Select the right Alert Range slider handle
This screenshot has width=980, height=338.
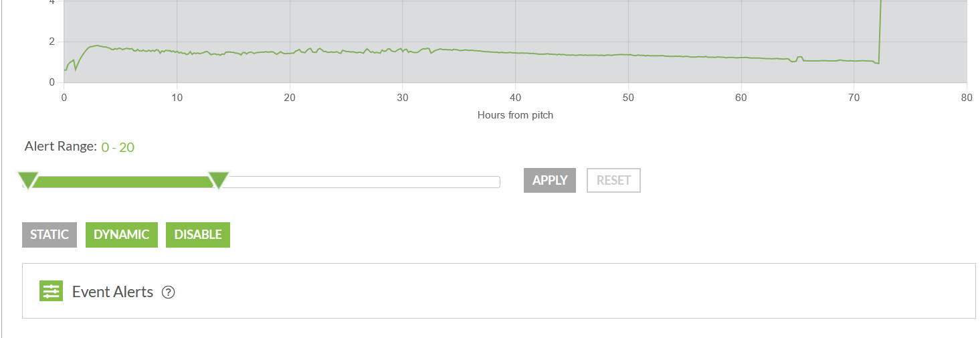(219, 181)
